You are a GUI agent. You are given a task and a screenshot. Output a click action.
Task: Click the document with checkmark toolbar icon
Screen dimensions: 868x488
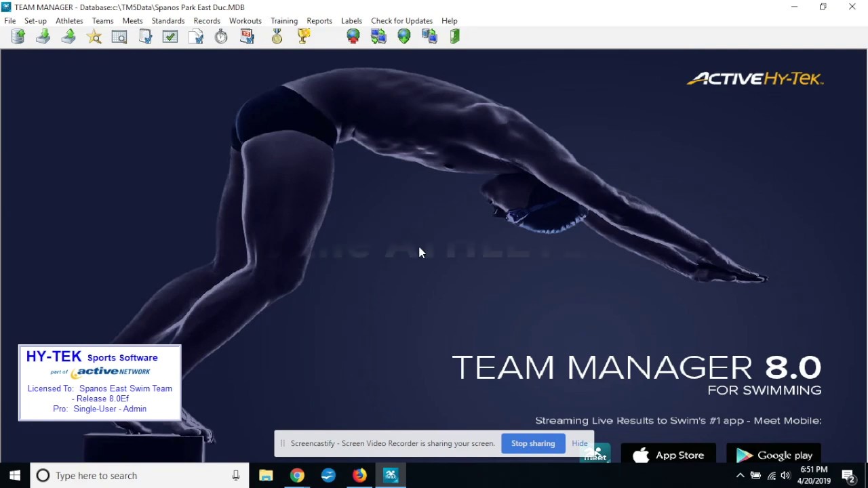tap(196, 37)
